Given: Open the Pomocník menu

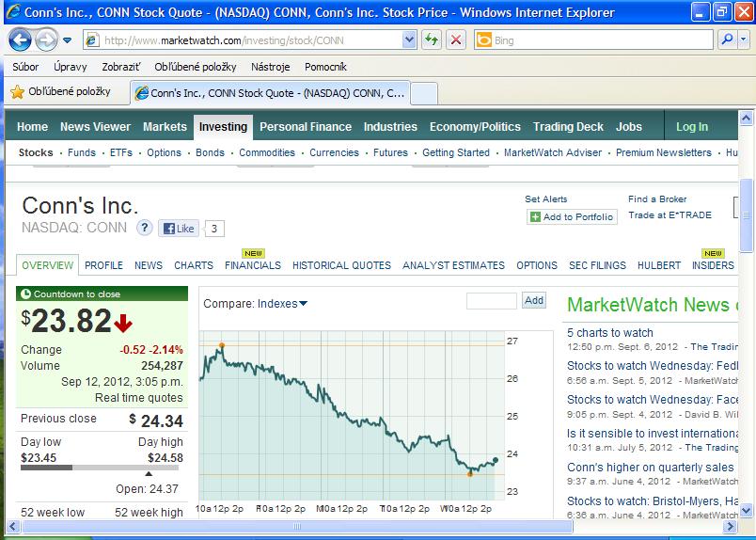Looking at the screenshot, I should (325, 67).
